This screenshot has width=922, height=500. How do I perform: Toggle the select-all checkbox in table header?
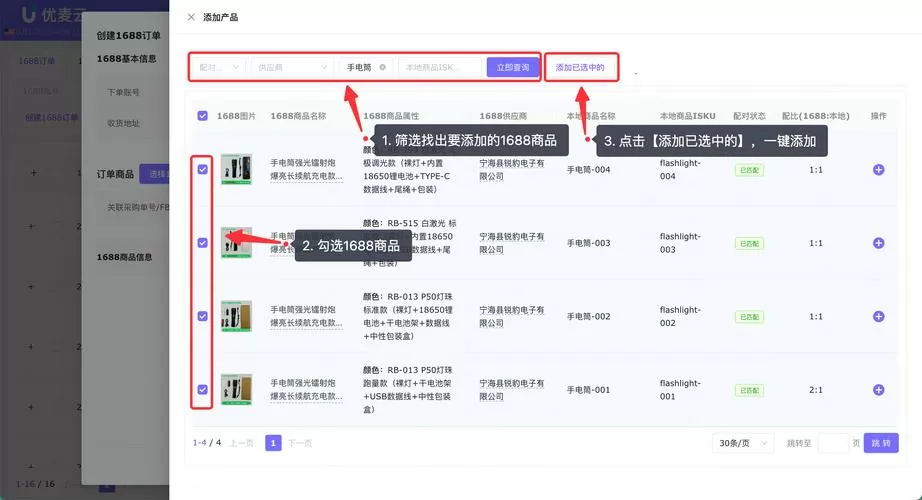pos(202,116)
